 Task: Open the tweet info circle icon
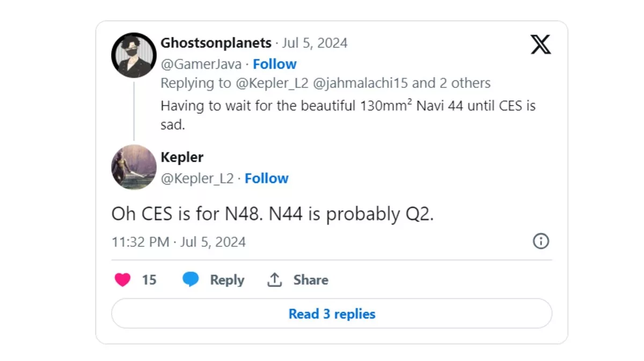[540, 241]
